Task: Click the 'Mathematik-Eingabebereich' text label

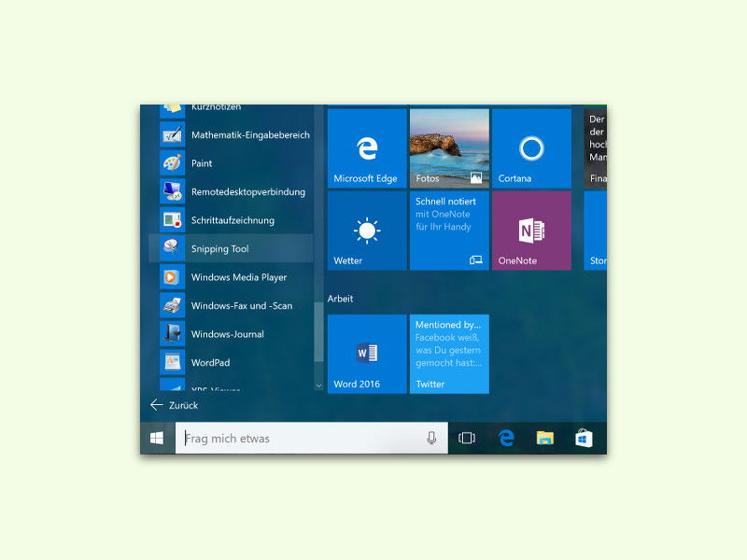Action: pyautogui.click(x=250, y=134)
